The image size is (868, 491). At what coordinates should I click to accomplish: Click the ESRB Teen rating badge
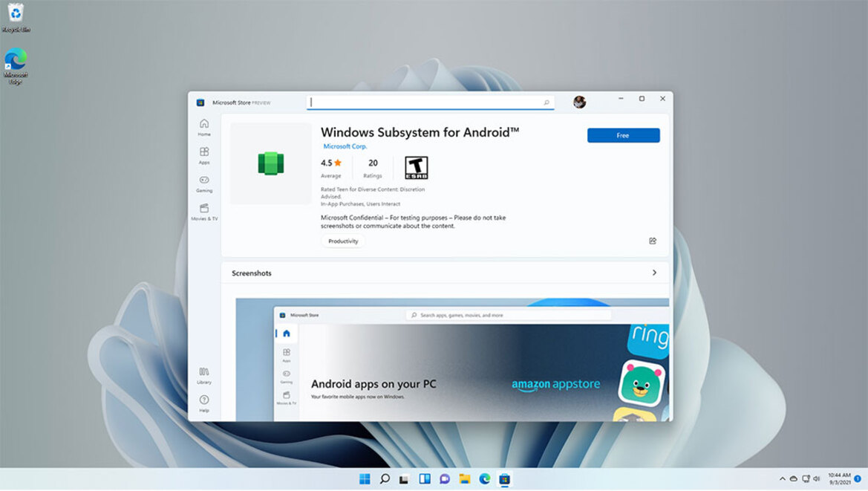(x=417, y=168)
